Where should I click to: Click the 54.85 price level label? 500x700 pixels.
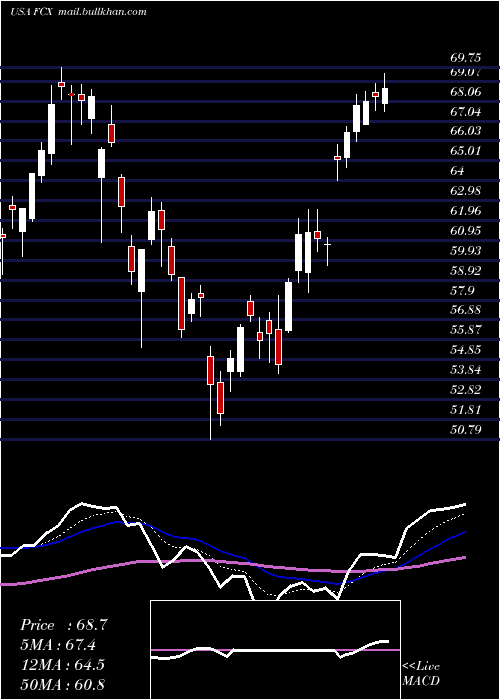pos(465,350)
